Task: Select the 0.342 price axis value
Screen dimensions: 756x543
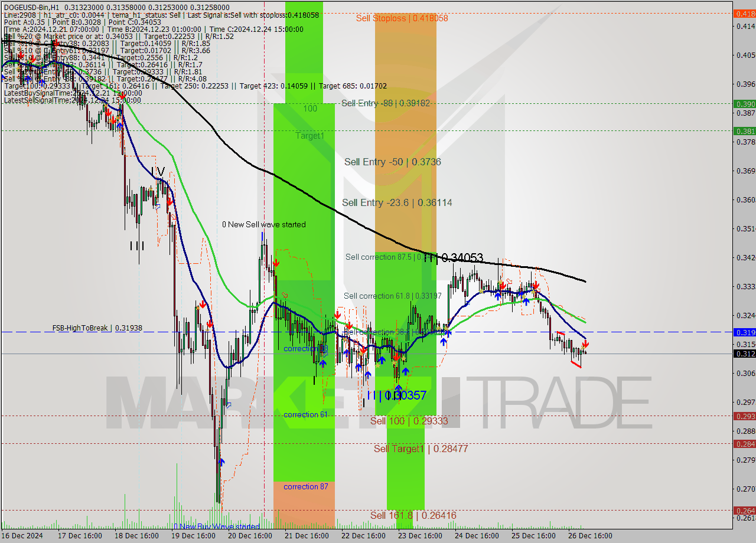Action: click(746, 257)
